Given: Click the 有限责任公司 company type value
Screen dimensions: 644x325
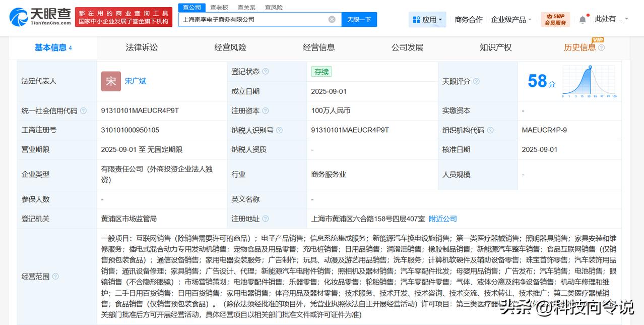Looking at the screenshot, I should click(x=157, y=174).
